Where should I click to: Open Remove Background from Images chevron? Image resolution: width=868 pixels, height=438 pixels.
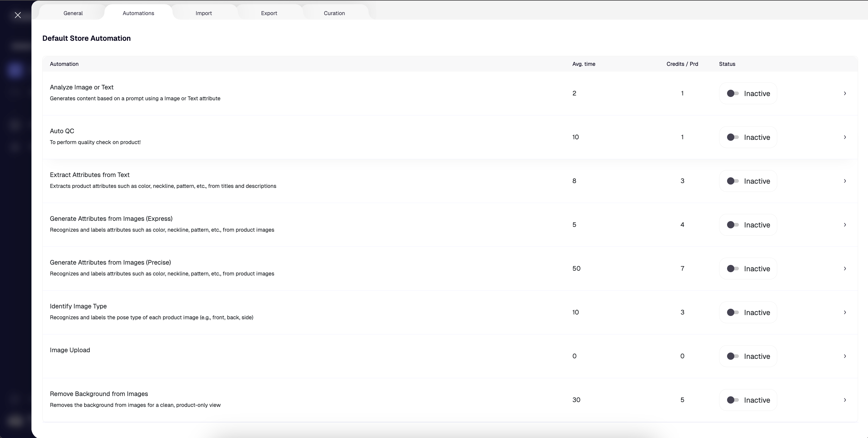(845, 400)
